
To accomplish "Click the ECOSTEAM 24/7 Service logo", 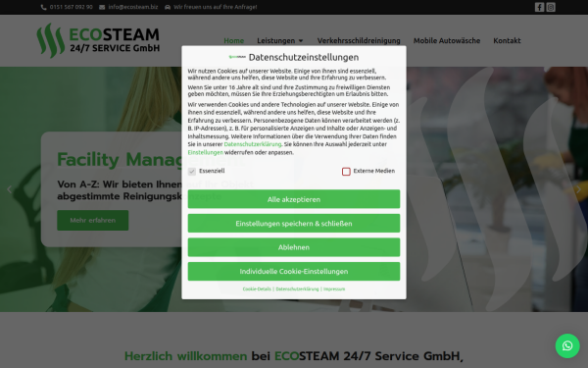I will pyautogui.click(x=98, y=40).
